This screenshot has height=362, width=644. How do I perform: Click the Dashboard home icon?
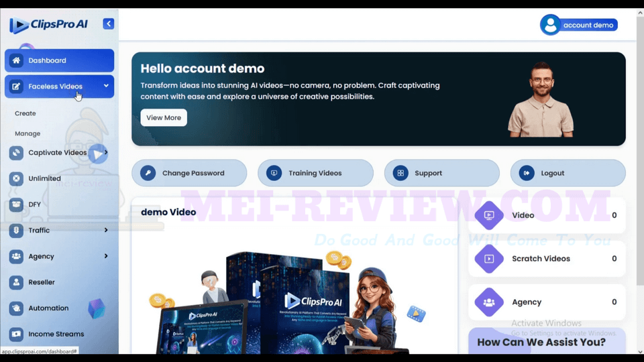pyautogui.click(x=16, y=61)
